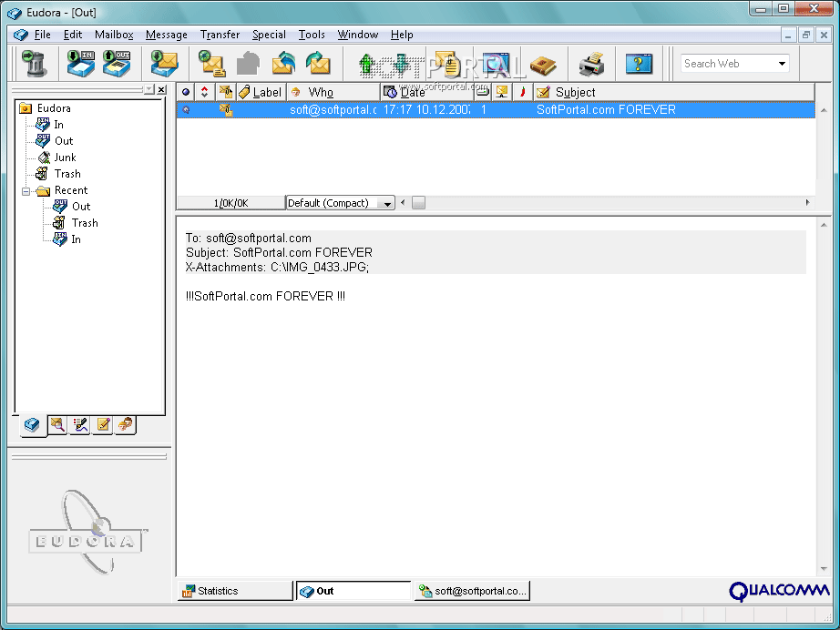Viewport: 840px width, 630px height.
Task: Click the small dropdown arrow on mailbox panel header
Action: [149, 89]
